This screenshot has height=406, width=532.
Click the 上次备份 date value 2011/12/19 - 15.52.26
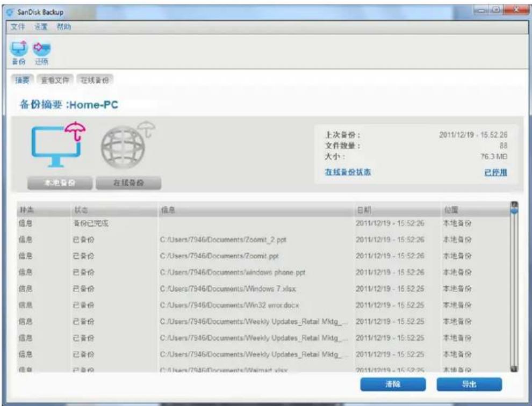pos(473,135)
